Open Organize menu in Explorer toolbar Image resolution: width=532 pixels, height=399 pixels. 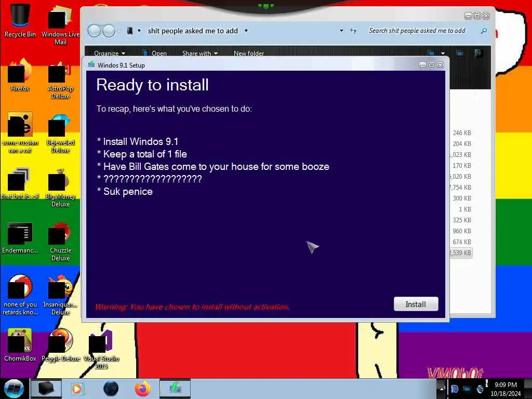(x=110, y=54)
